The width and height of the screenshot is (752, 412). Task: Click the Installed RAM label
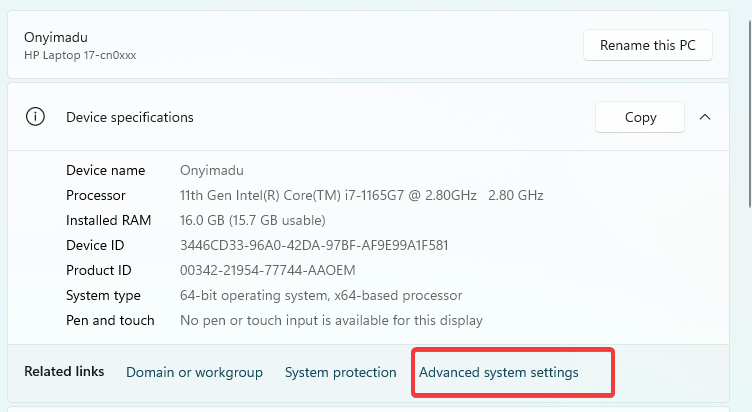(x=108, y=220)
